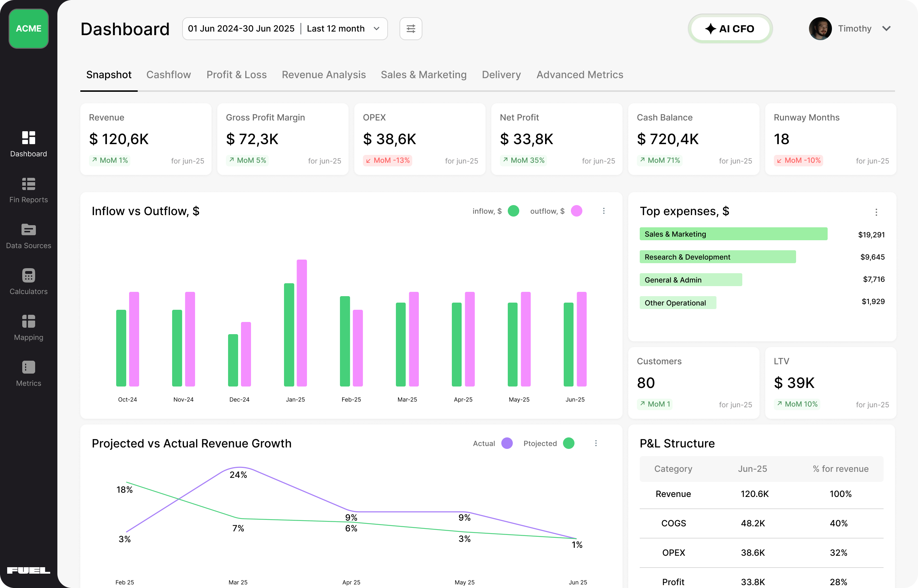Screen dimensions: 918x588
Task: Switch to the Cashflow tab
Action: tap(169, 75)
